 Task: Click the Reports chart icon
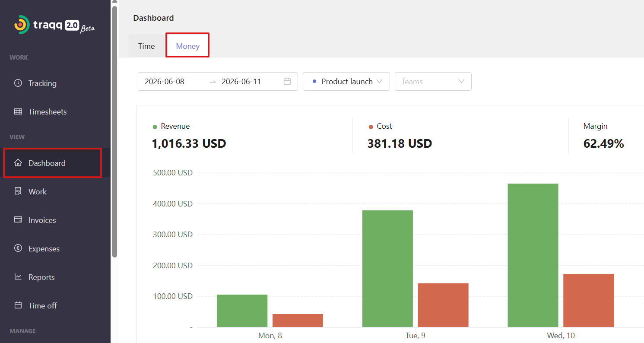tap(18, 277)
